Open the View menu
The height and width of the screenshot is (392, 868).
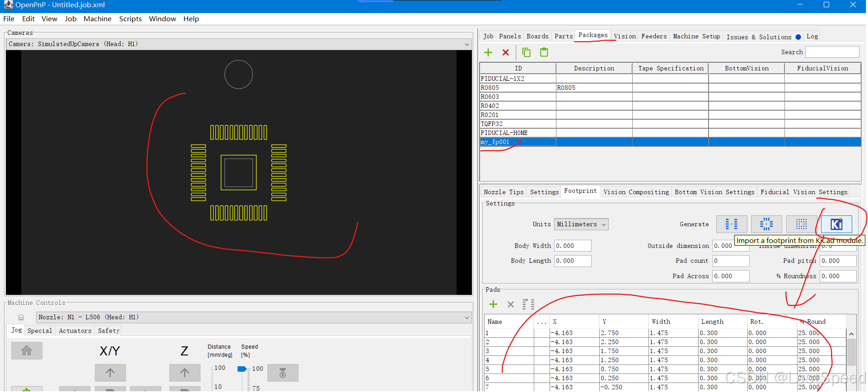pos(49,19)
